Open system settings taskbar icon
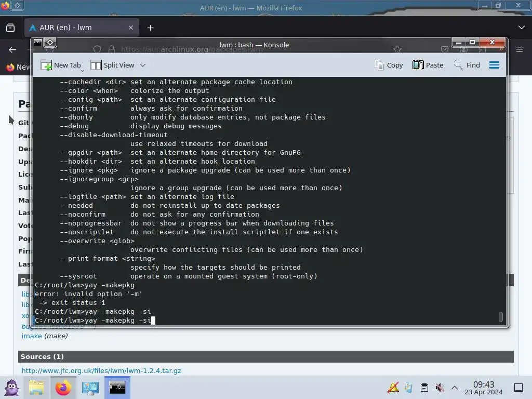This screenshot has height=399, width=532. tap(90, 388)
